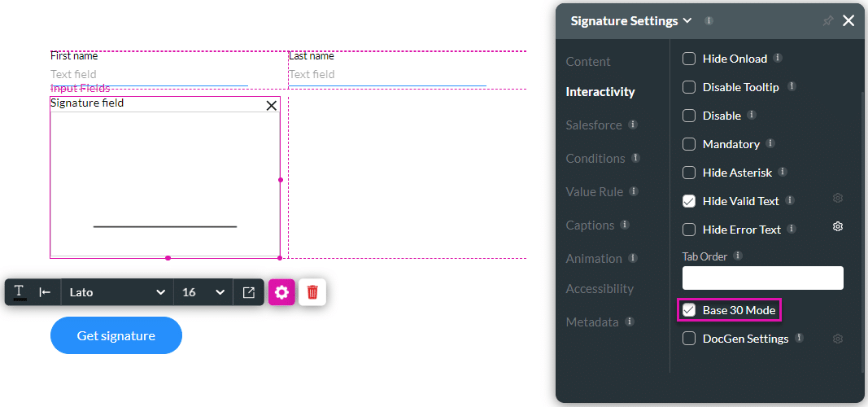Click the First name text field

pyautogui.click(x=149, y=76)
